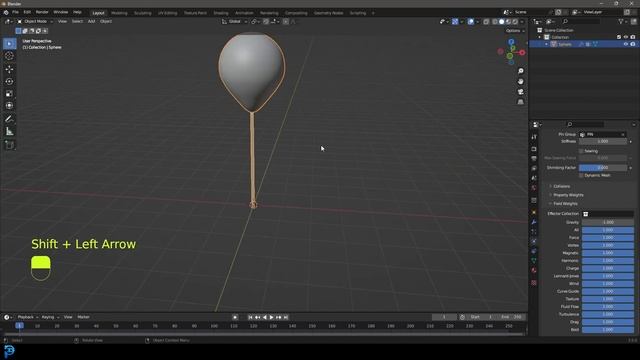The image size is (640, 360).
Task: Open the Physics properties tab
Action: coord(534,241)
